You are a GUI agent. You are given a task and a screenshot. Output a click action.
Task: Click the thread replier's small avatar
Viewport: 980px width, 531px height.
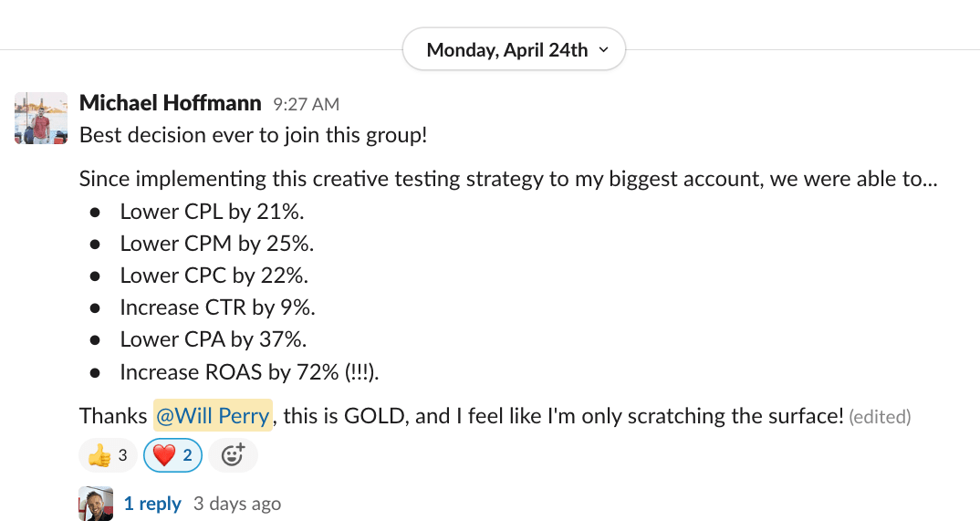(96, 504)
